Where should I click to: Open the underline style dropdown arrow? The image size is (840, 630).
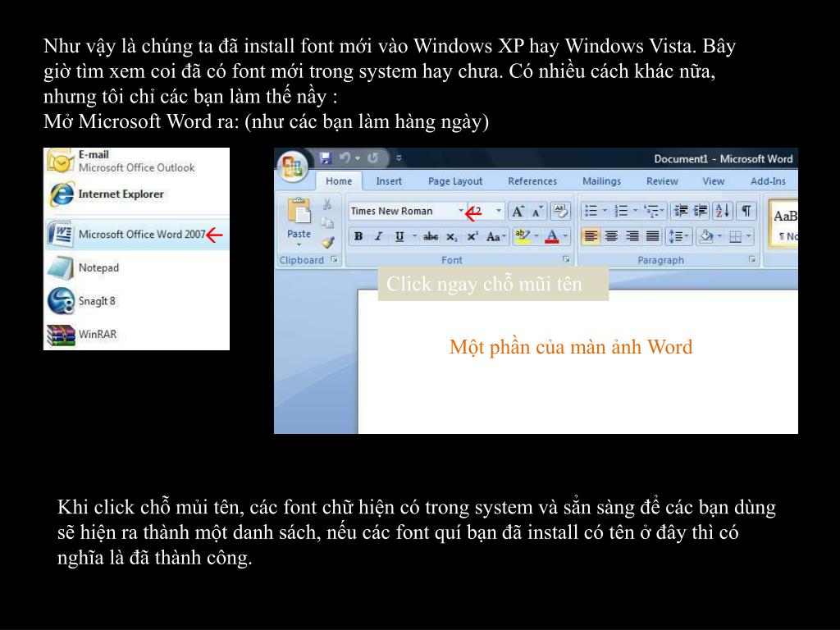pos(413,236)
